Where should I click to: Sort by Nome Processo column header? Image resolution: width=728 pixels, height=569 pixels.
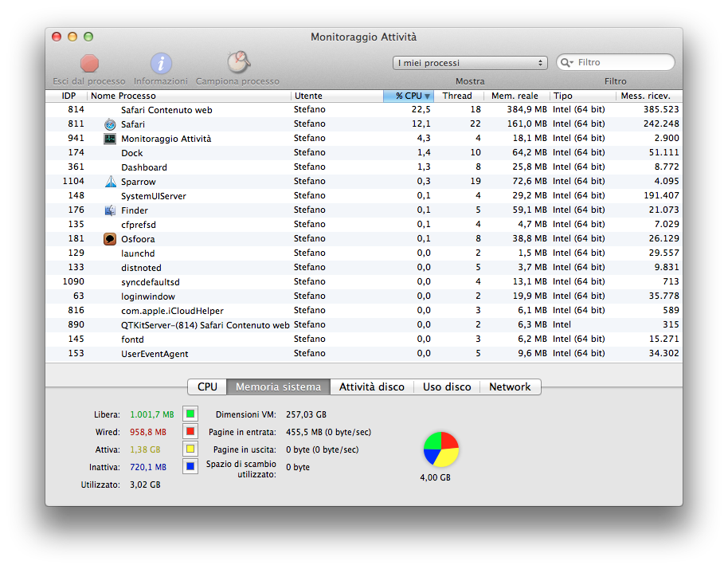pos(189,96)
